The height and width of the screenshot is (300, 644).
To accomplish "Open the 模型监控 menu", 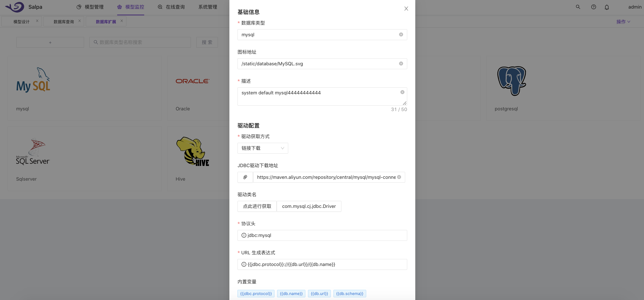I will (130, 7).
